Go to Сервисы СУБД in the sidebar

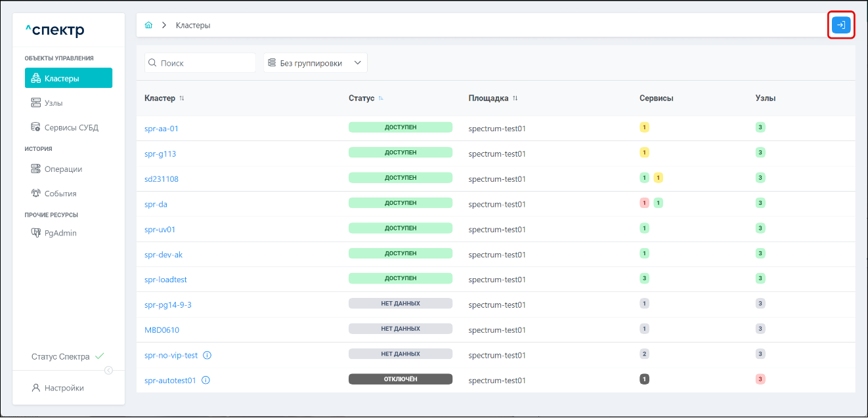[71, 127]
